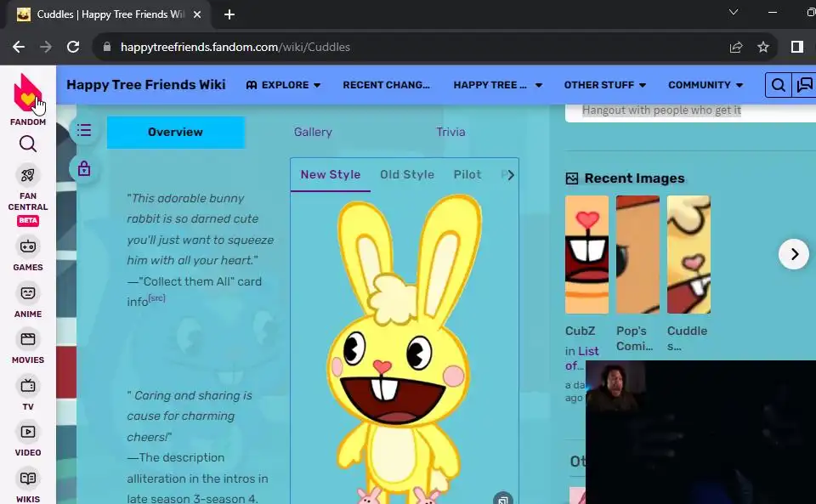Click the page lock protection icon
Viewport: 816px width, 504px height.
pos(84,168)
